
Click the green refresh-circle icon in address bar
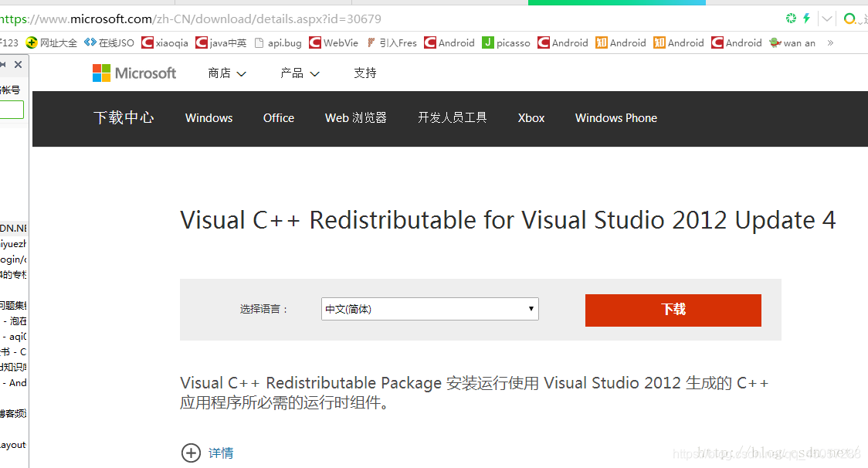click(x=791, y=19)
